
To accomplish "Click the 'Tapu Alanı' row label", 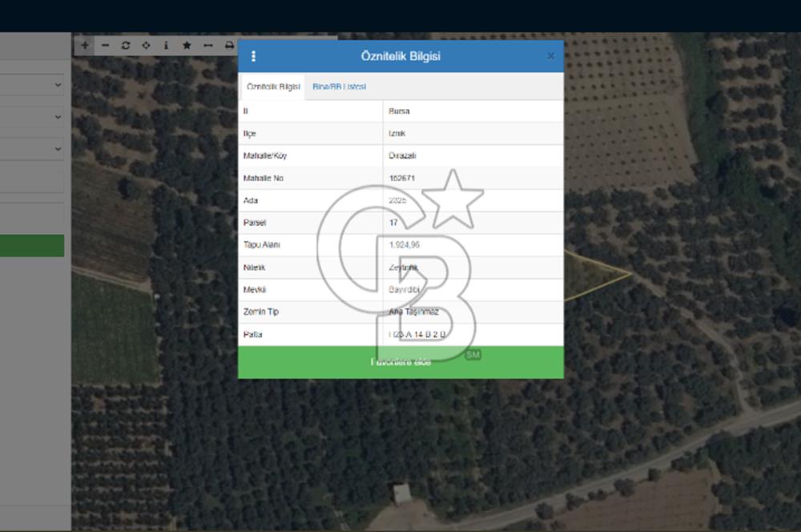I will [x=262, y=245].
